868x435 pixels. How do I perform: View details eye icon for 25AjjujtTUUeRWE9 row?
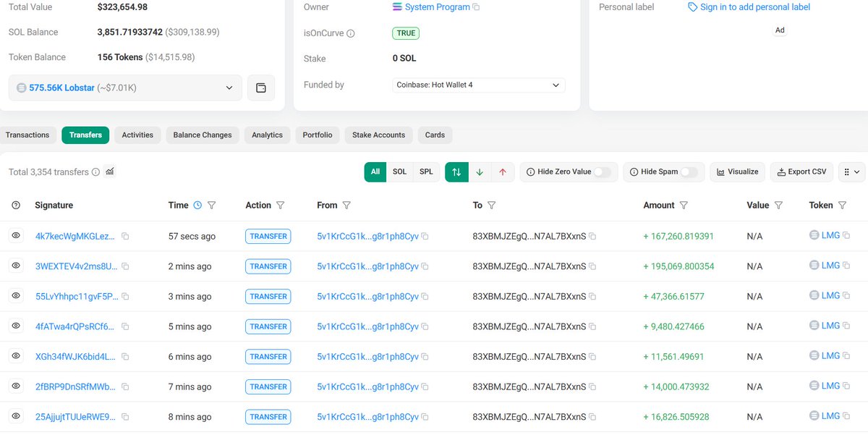(16, 416)
